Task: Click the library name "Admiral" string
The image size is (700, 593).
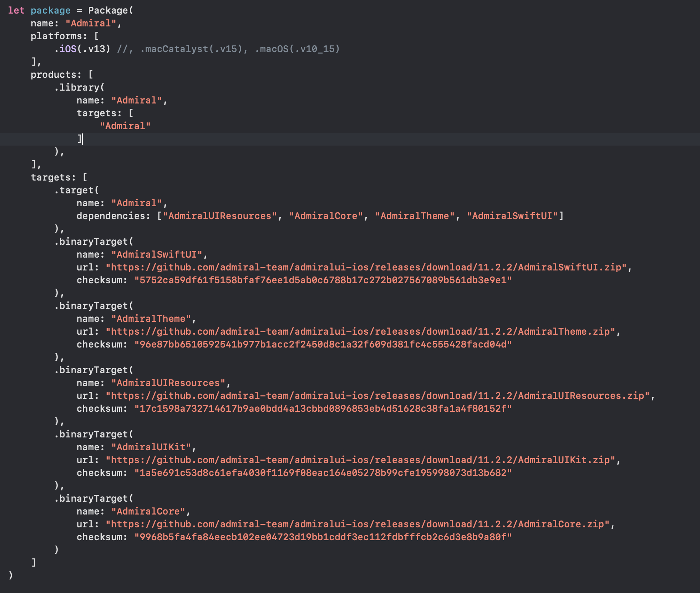Action: coord(137,100)
